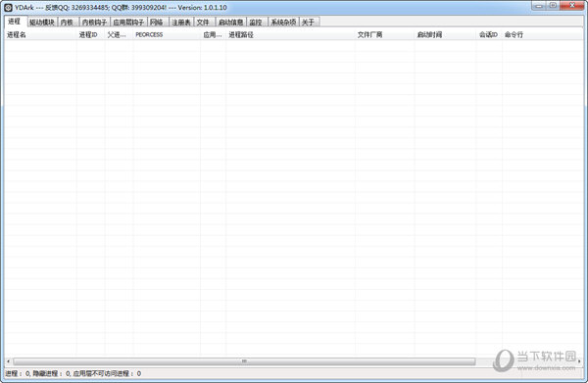Open the 启动信息 tab
This screenshot has height=383, width=588.
coord(231,23)
